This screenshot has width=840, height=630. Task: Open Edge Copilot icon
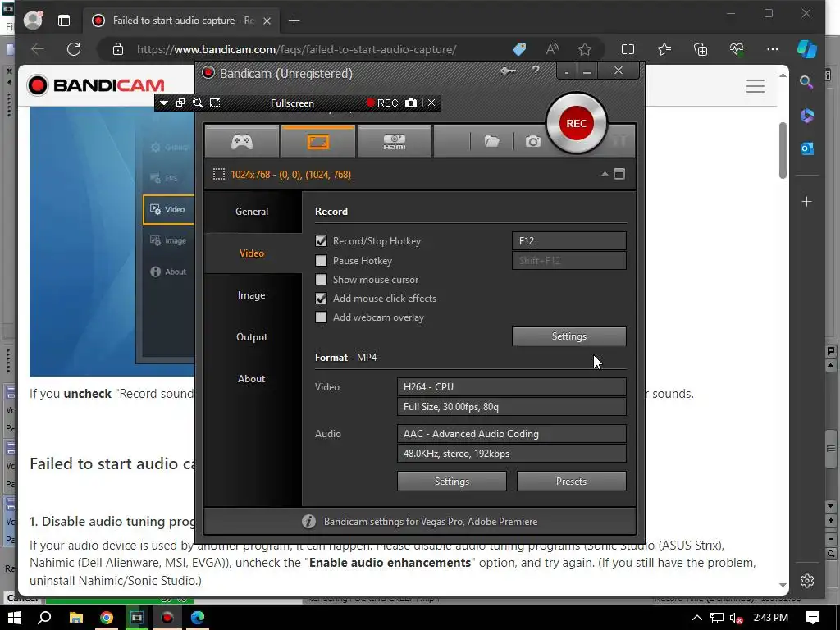coord(806,48)
